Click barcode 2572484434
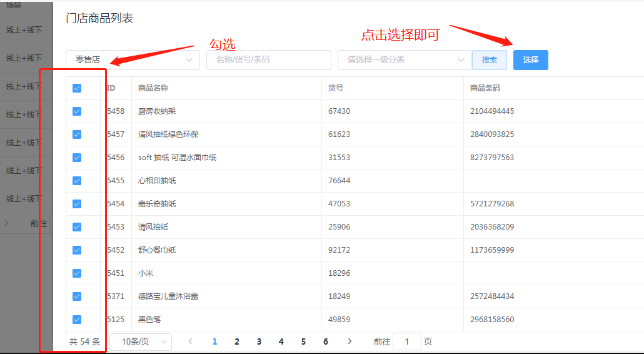 click(492, 296)
